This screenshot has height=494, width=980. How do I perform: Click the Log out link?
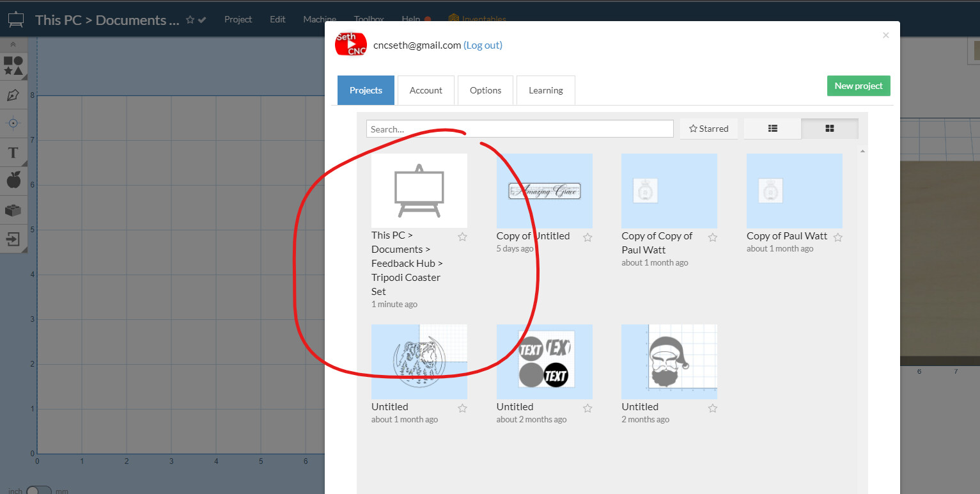pos(483,45)
